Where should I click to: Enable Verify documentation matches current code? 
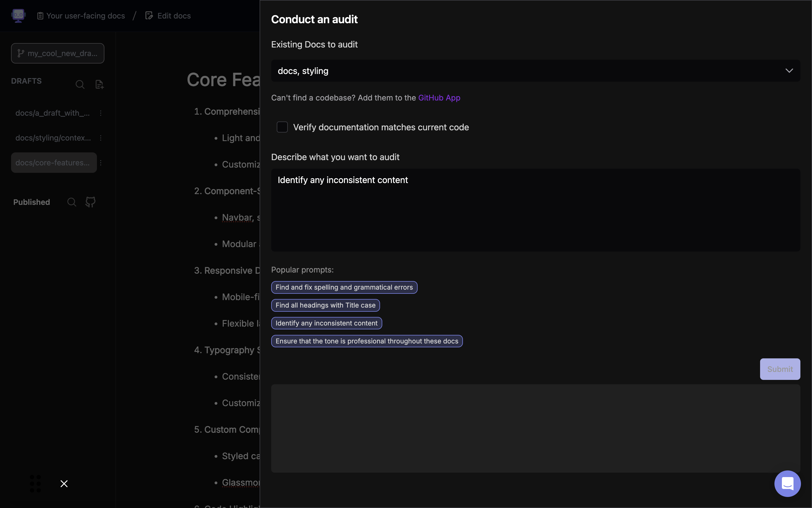pyautogui.click(x=282, y=127)
